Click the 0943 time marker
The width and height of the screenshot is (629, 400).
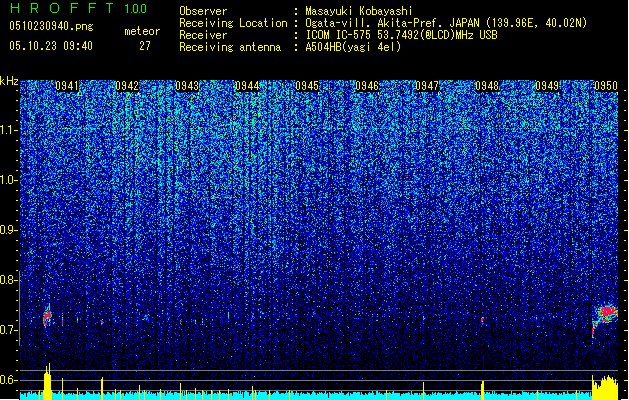(187, 86)
